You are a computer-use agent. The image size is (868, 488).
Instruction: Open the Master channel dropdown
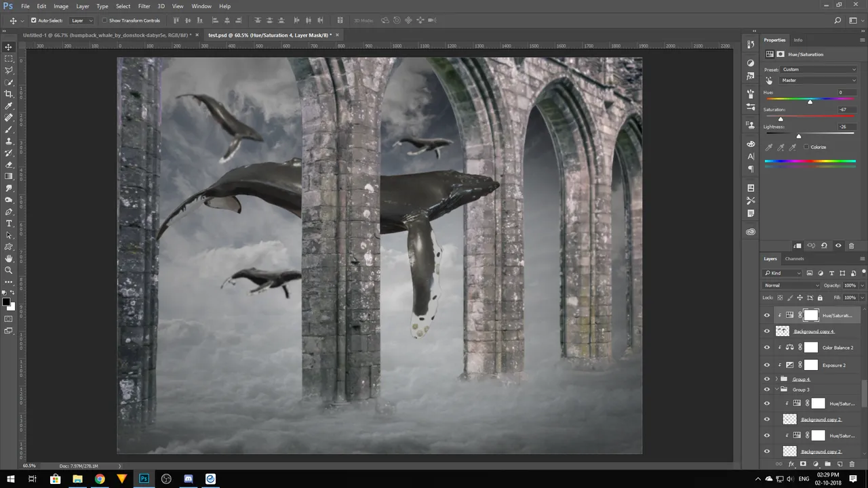(x=819, y=80)
